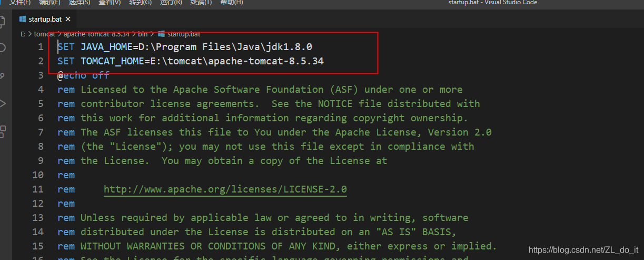The width and height of the screenshot is (644, 260).
Task: Open the 帮助(H) menu
Action: 231,2
